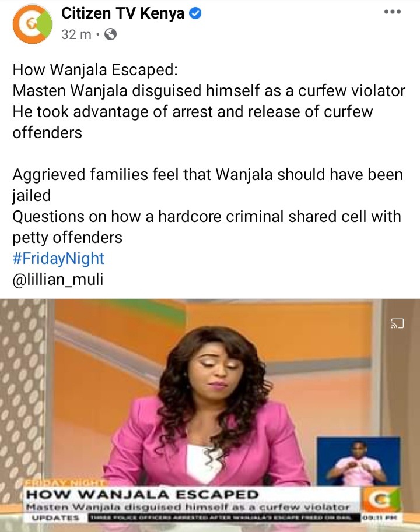Click the blue verified badge
420x532 pixels.
pos(195,13)
